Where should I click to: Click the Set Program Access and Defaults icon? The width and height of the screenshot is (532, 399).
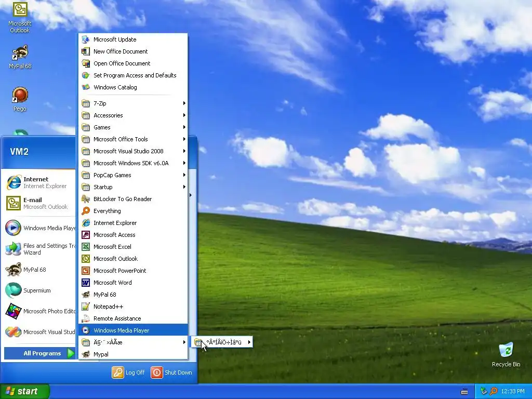point(86,75)
